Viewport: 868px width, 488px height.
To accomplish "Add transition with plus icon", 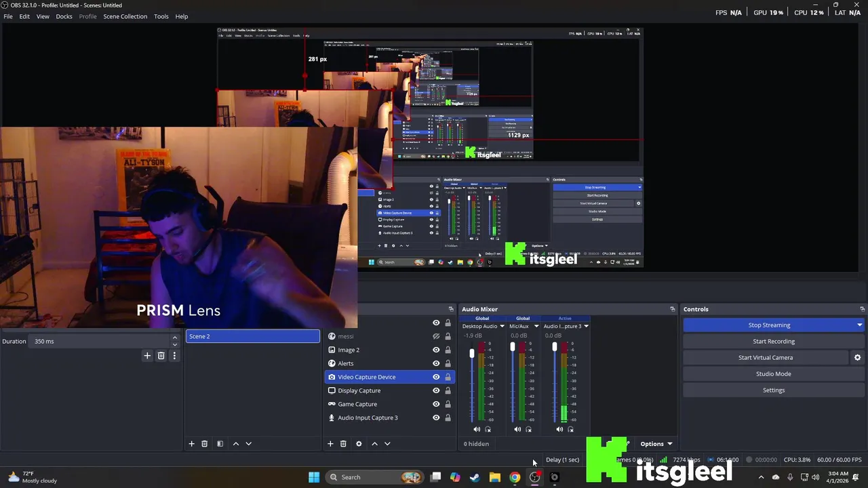I will (147, 355).
